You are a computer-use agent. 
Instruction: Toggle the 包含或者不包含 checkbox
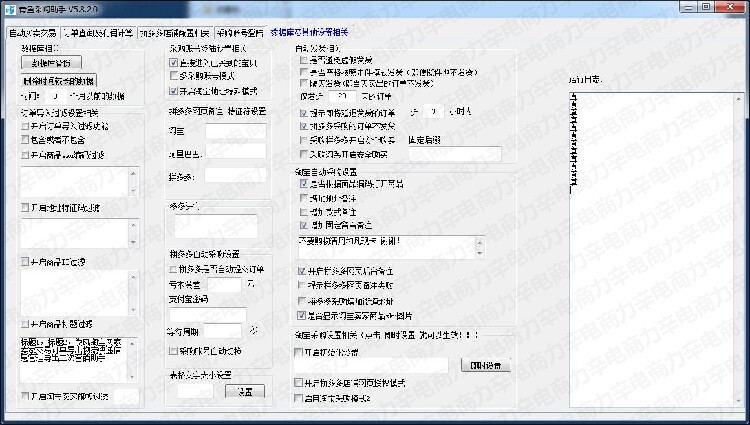[x=26, y=139]
